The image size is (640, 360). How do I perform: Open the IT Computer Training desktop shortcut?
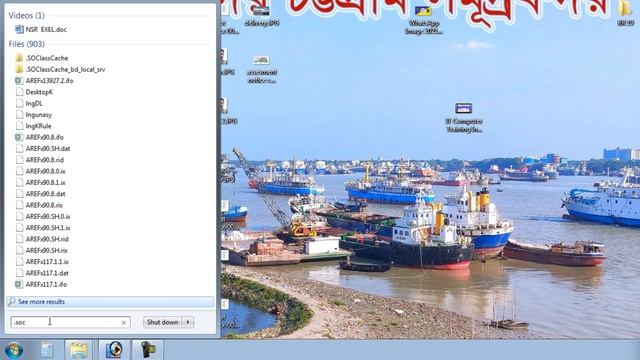pyautogui.click(x=464, y=118)
